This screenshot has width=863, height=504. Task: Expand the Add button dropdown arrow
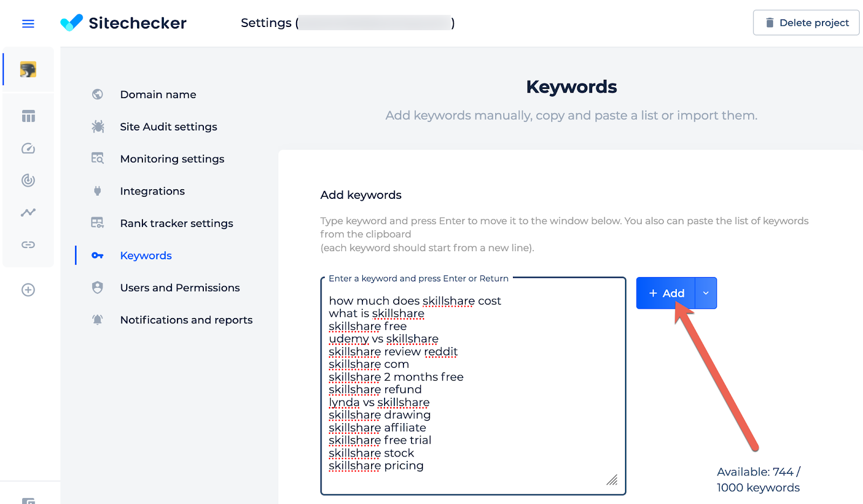[706, 293]
